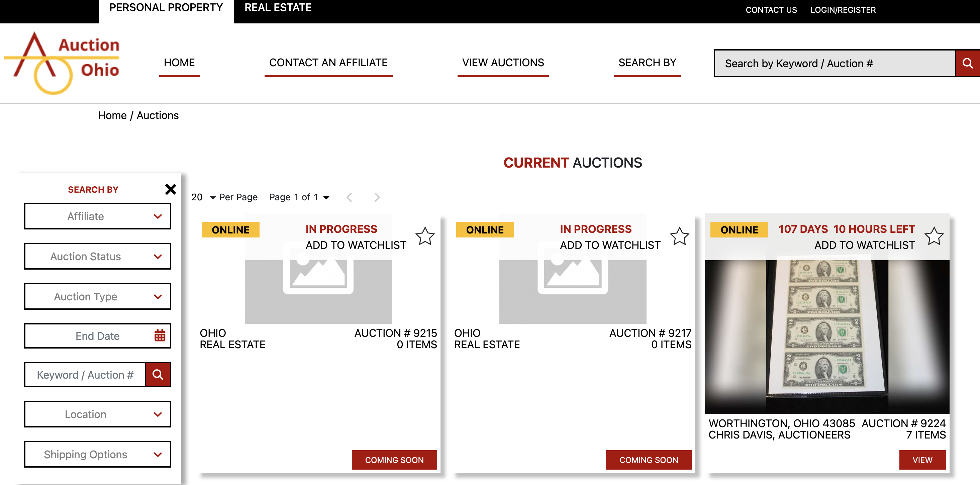Expand the Affiliate dropdown
Screen dimensions: 980x485
pyautogui.click(x=97, y=216)
